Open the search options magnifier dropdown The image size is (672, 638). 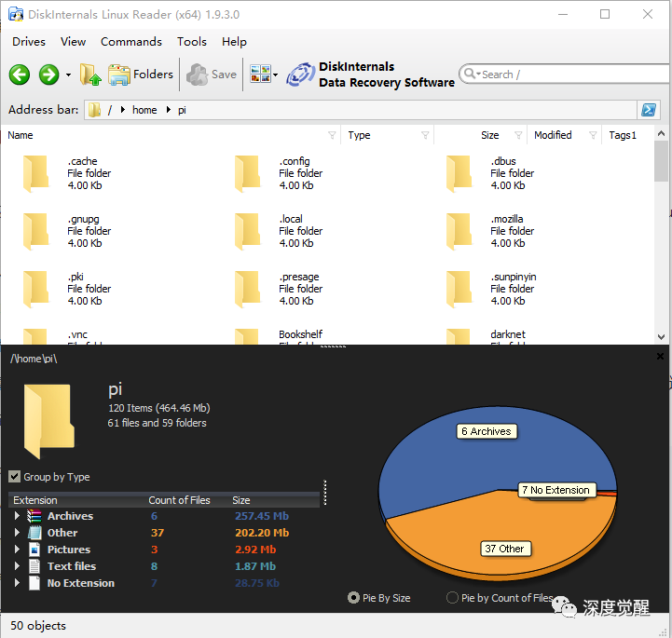[472, 74]
